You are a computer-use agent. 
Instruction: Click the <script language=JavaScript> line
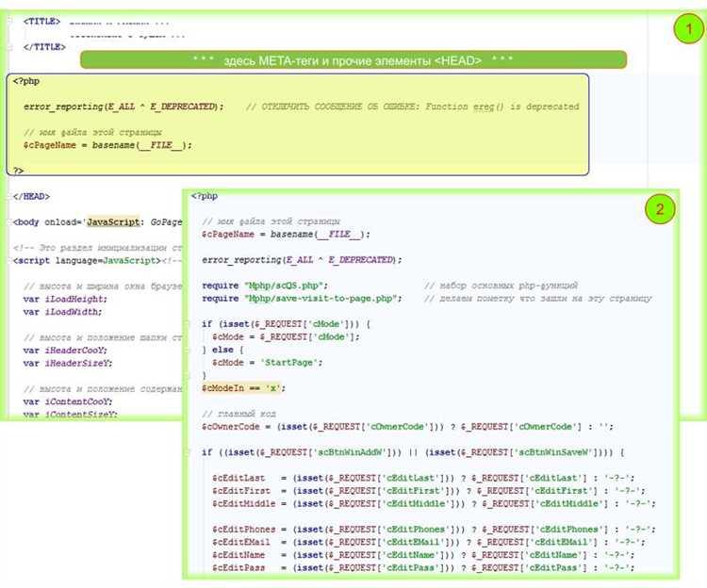tap(87, 260)
